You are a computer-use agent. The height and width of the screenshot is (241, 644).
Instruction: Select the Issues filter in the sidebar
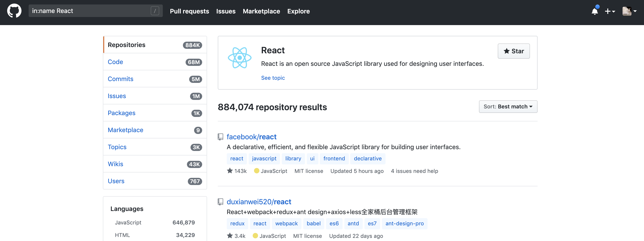tap(155, 96)
